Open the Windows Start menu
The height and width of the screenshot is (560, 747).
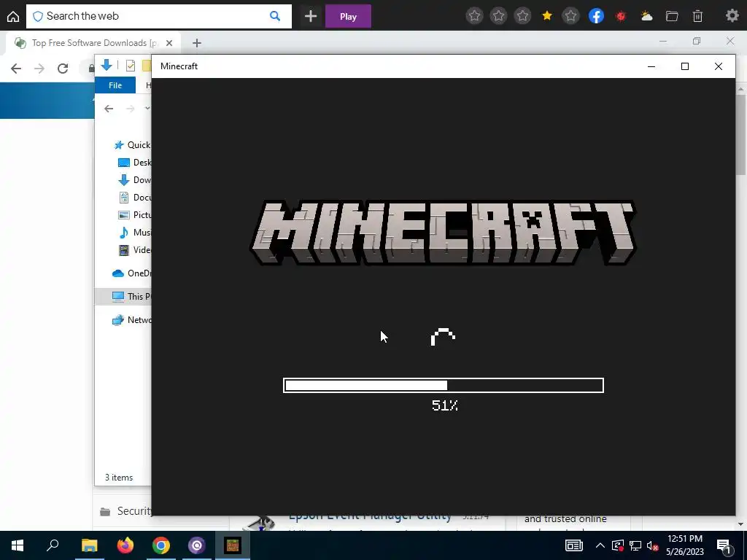(x=18, y=545)
